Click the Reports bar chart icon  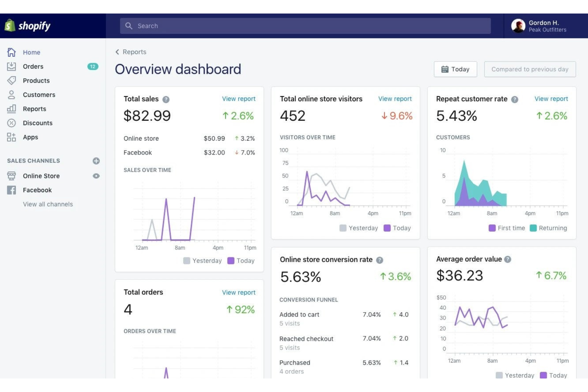(x=12, y=109)
